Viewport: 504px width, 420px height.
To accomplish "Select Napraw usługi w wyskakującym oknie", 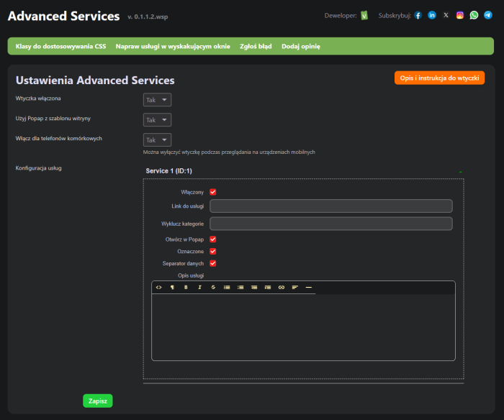I will [173, 46].
